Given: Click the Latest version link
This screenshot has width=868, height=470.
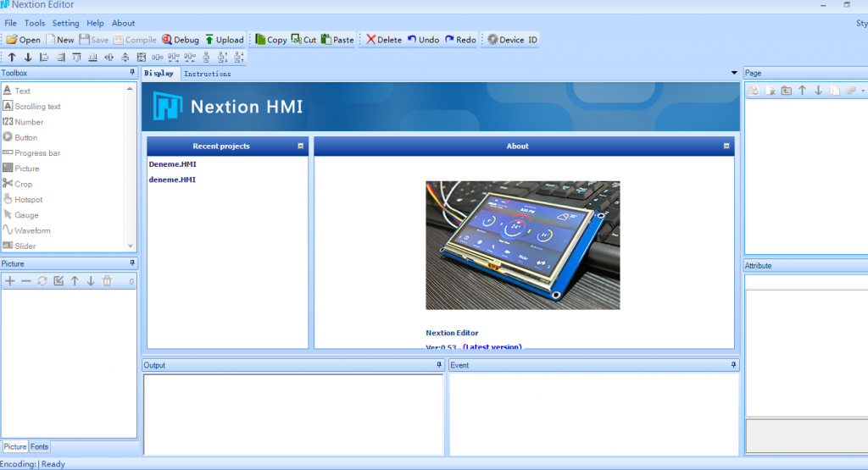Looking at the screenshot, I should pos(492,346).
